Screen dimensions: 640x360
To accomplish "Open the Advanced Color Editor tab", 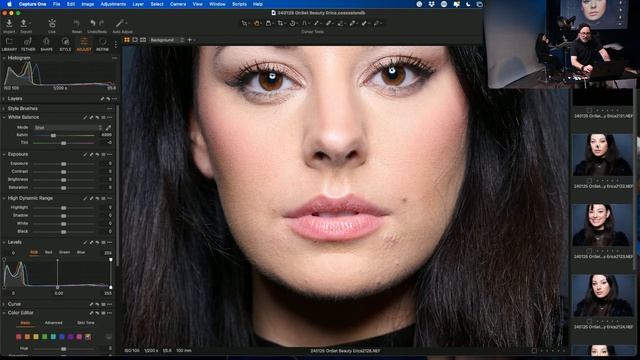I will point(53,323).
